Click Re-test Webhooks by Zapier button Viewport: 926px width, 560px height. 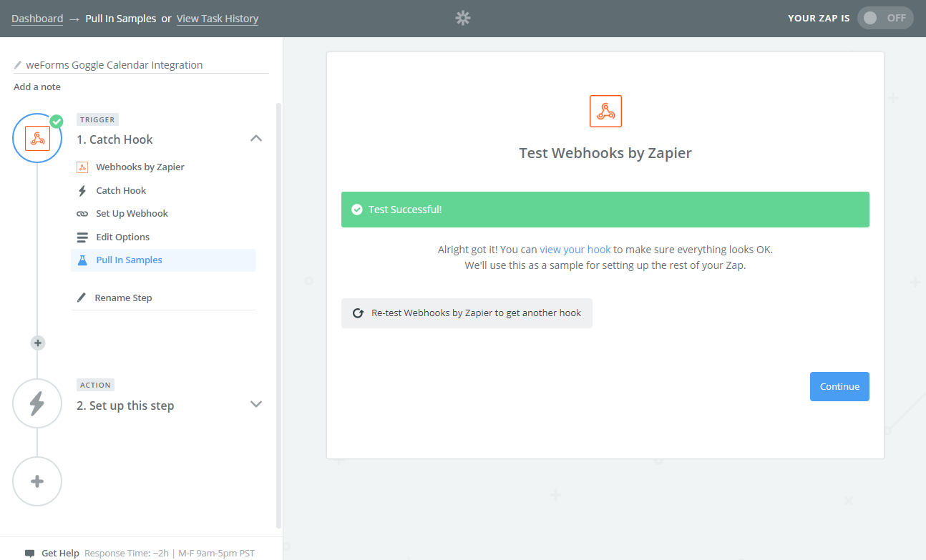click(467, 313)
